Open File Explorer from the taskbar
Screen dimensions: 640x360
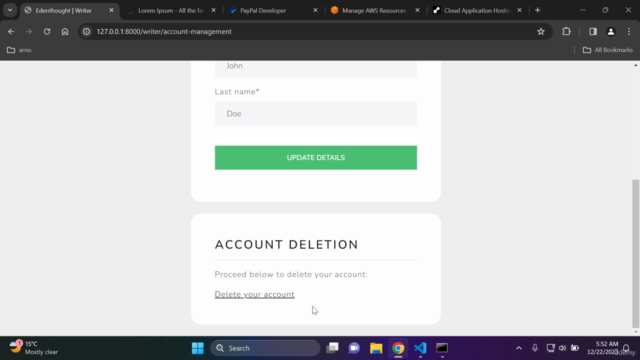376,348
